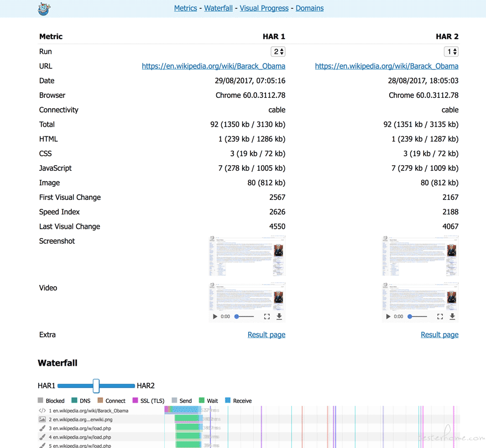This screenshot has height=448, width=486.
Task: View the HAR 2 screenshot thumbnail
Action: [x=420, y=256]
